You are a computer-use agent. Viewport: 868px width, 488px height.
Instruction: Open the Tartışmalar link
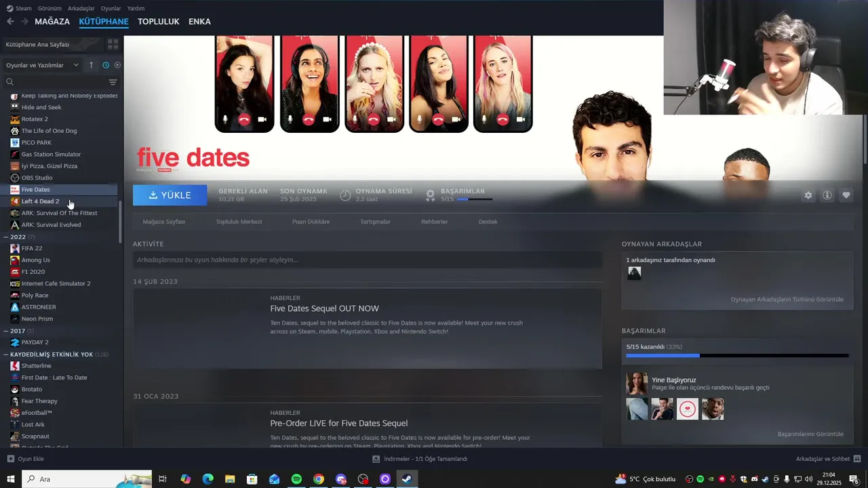coord(375,222)
